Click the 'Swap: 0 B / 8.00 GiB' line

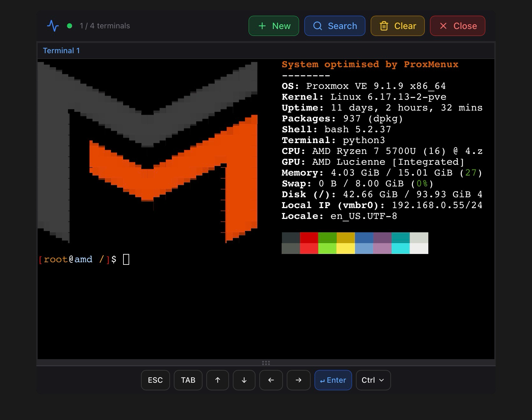[x=358, y=184]
